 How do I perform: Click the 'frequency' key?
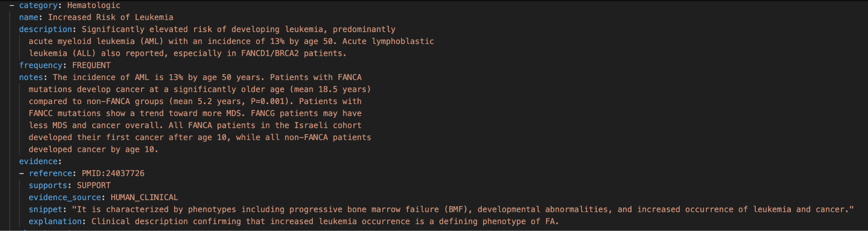pos(41,65)
